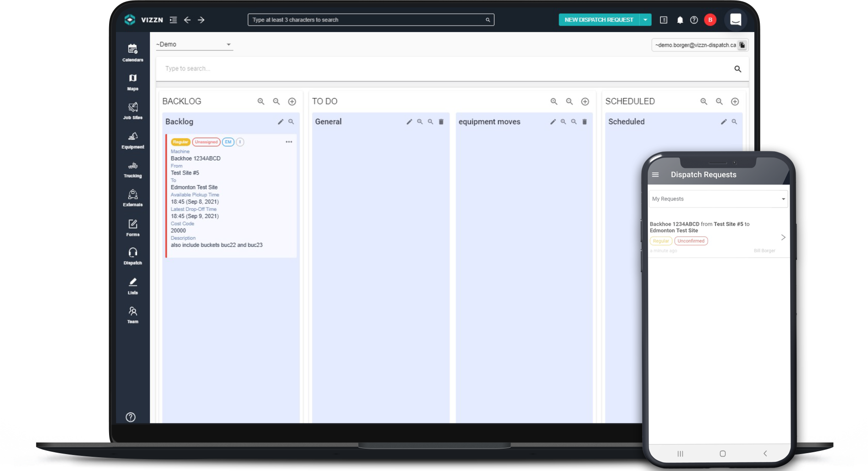This screenshot has height=471, width=868.
Task: Toggle the sidebar menu collapse icon
Action: point(173,20)
